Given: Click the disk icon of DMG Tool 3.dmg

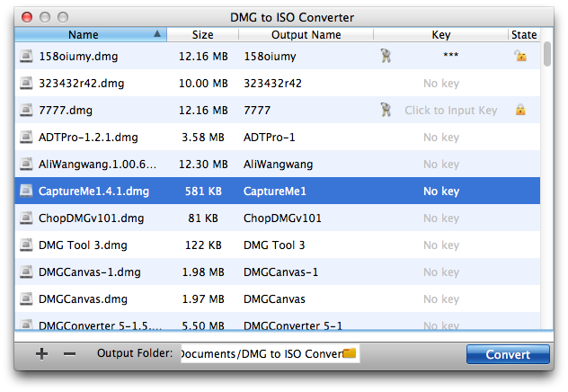Looking at the screenshot, I should [x=26, y=245].
